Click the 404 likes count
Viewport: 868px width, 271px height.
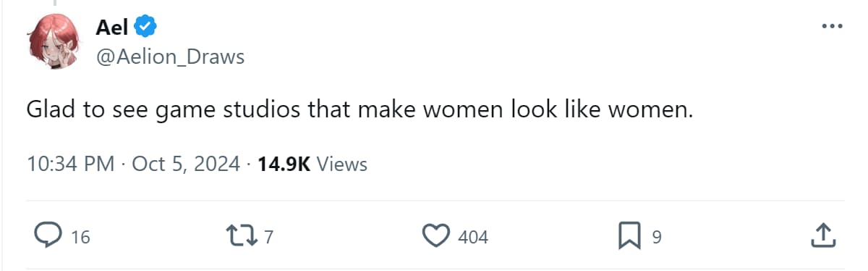pyautogui.click(x=473, y=237)
